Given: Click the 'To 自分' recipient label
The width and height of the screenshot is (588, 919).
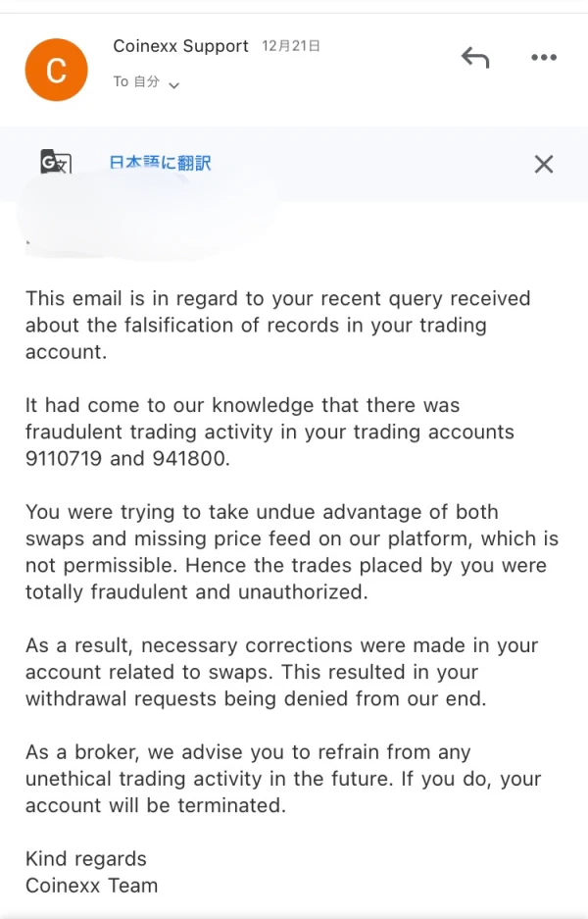Looking at the screenshot, I should pyautogui.click(x=136, y=81).
